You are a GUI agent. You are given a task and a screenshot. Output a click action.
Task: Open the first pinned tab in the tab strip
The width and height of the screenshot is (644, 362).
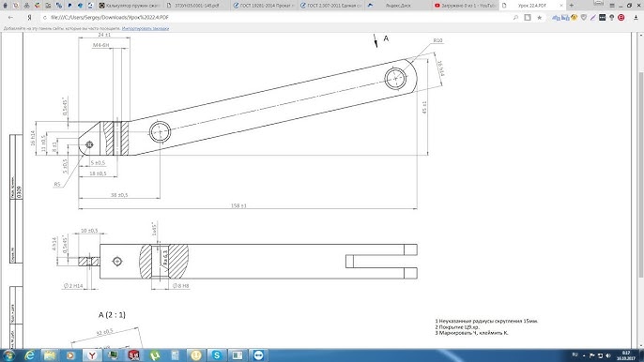[6, 6]
